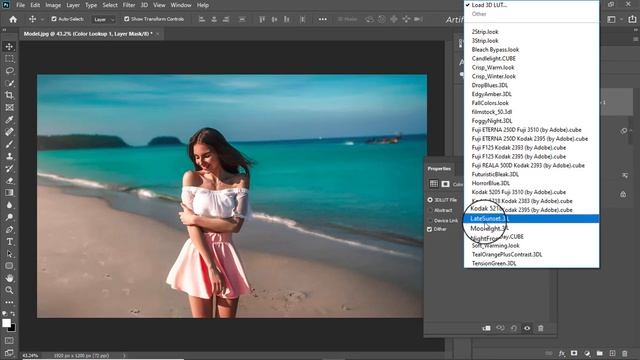The width and height of the screenshot is (640, 360).
Task: Select the Gradient tool
Action: [9, 193]
